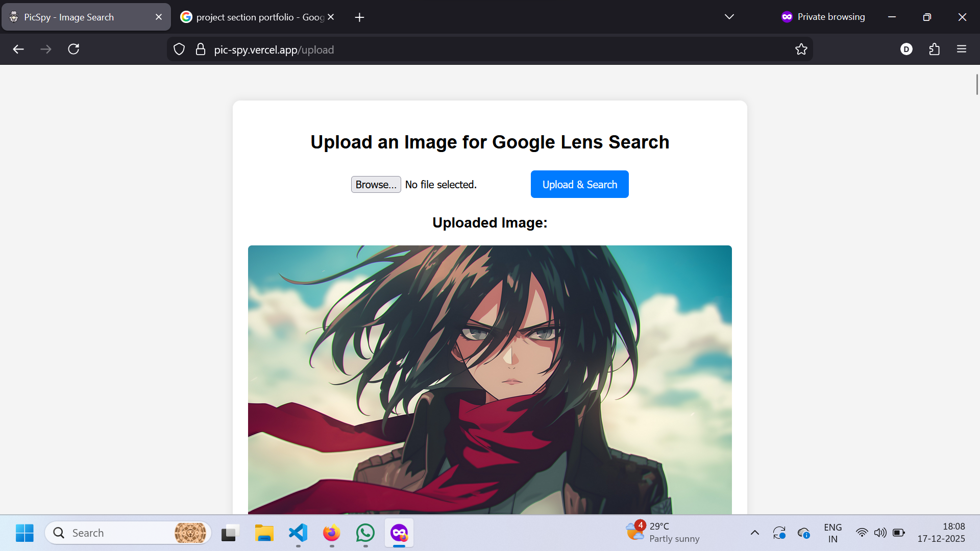Toggle tracking protection via the shield
Screen dimensions: 980x551
tap(179, 49)
